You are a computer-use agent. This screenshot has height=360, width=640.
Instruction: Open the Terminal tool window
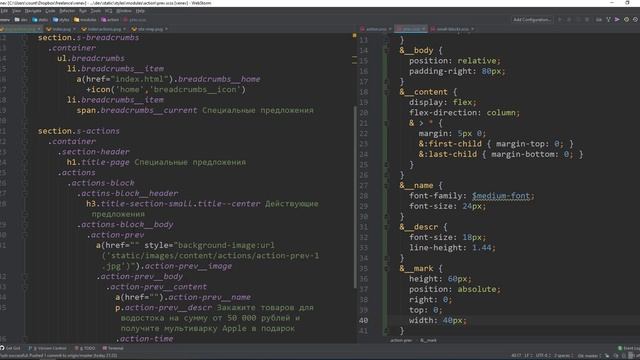click(x=113, y=349)
